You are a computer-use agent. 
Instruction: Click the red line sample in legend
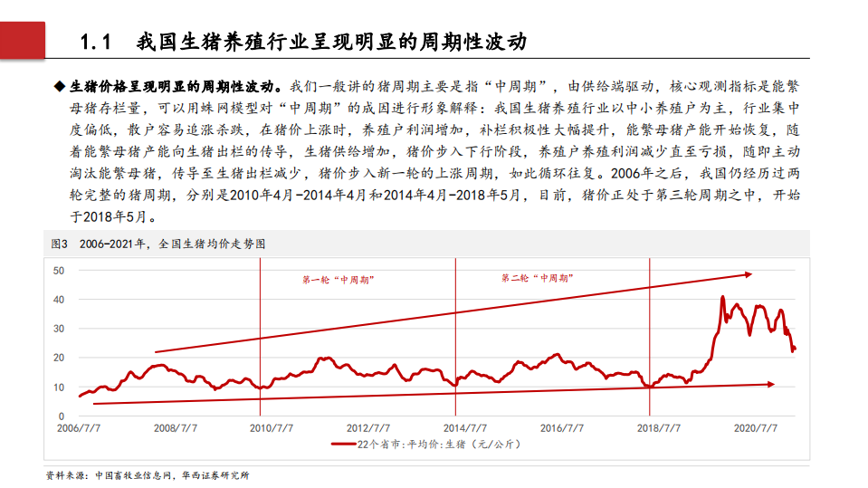click(343, 445)
